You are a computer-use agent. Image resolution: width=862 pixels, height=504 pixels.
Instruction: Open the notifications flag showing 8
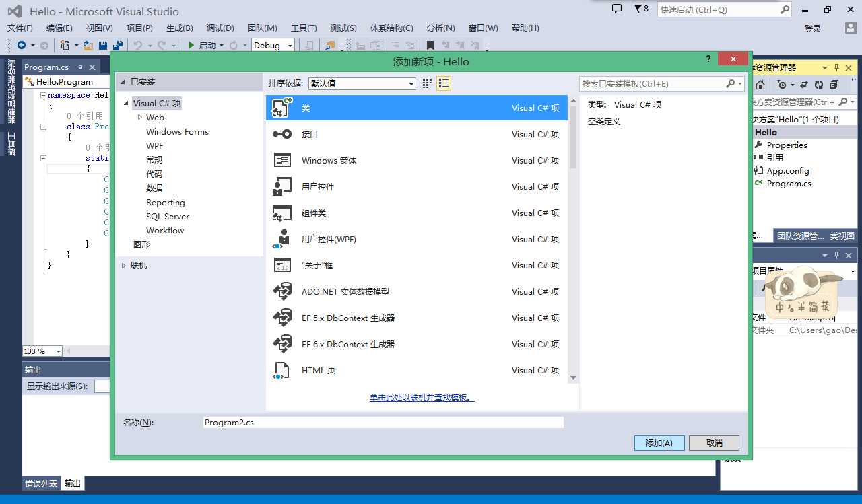pyautogui.click(x=641, y=9)
